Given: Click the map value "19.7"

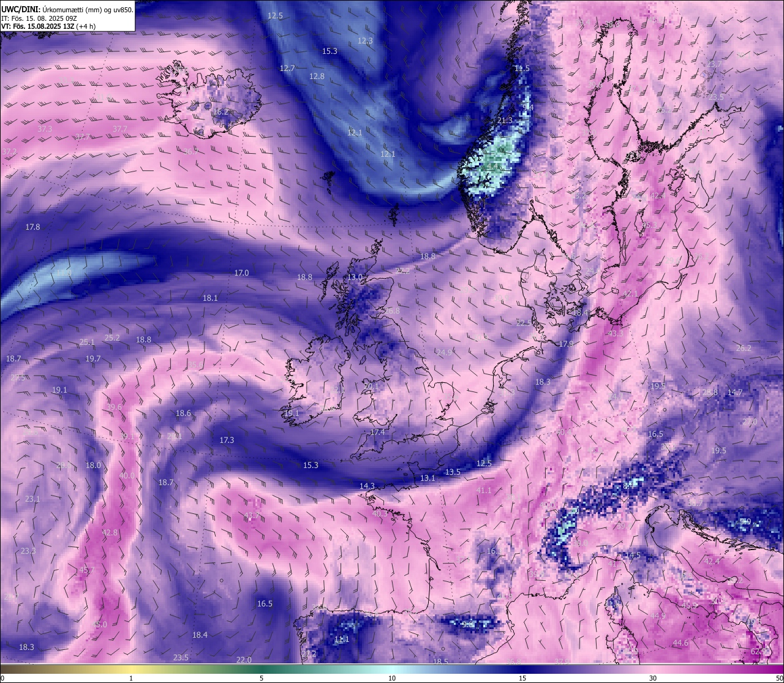Looking at the screenshot, I should click(x=93, y=359).
